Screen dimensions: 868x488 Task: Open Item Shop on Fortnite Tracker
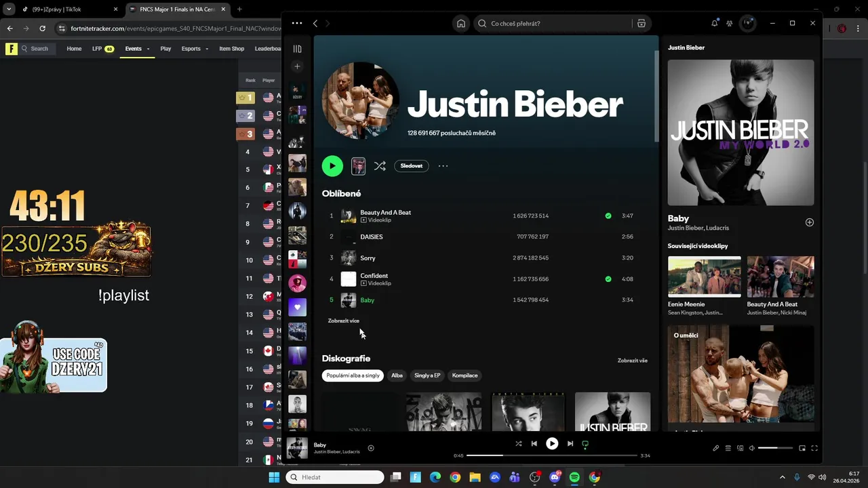pyautogui.click(x=232, y=49)
